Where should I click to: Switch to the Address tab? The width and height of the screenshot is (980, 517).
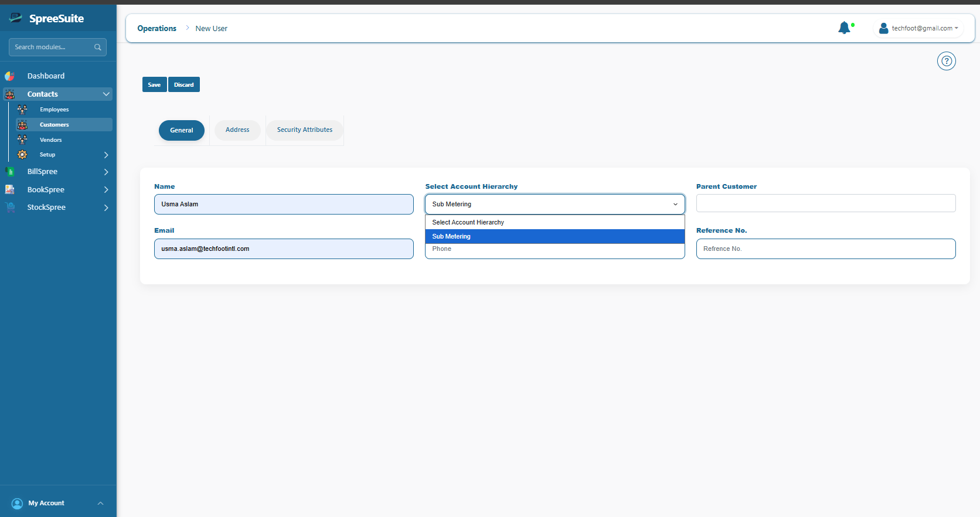(237, 130)
